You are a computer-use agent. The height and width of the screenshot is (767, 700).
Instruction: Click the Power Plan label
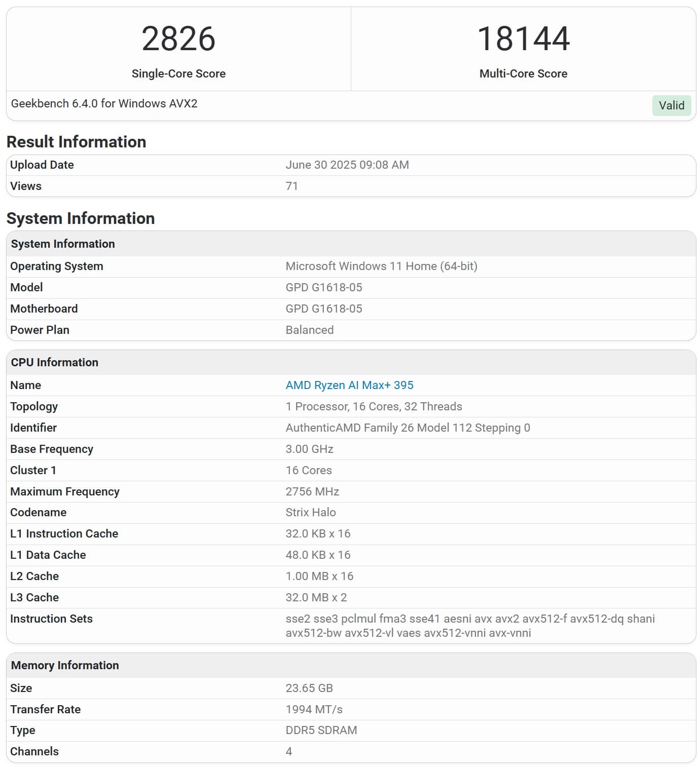coord(40,330)
